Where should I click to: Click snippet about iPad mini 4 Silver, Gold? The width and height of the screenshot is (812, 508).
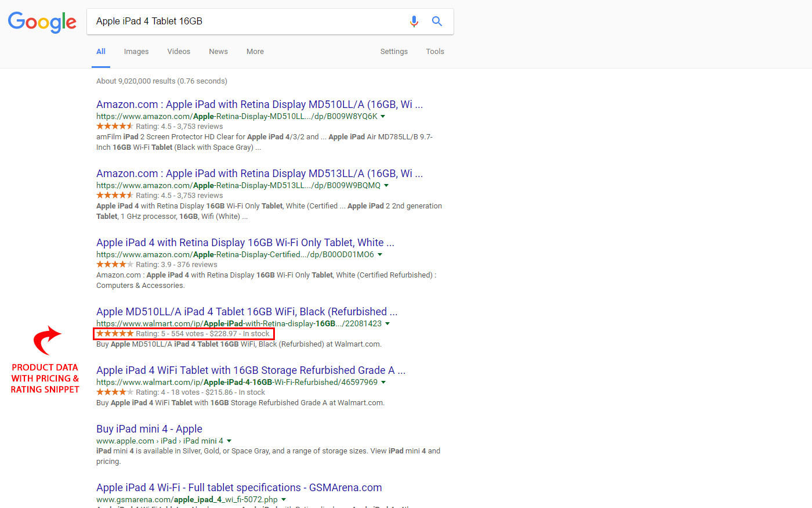pos(269,456)
